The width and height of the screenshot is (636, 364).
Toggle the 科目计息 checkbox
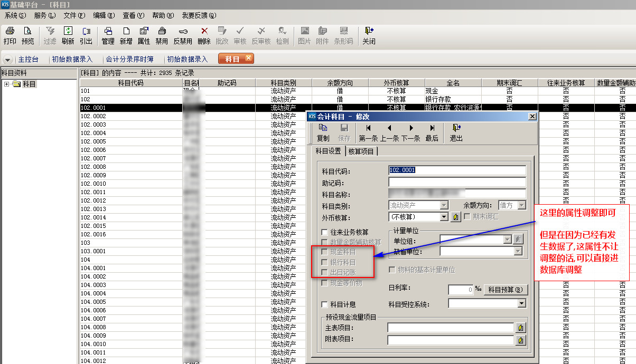pos(325,304)
